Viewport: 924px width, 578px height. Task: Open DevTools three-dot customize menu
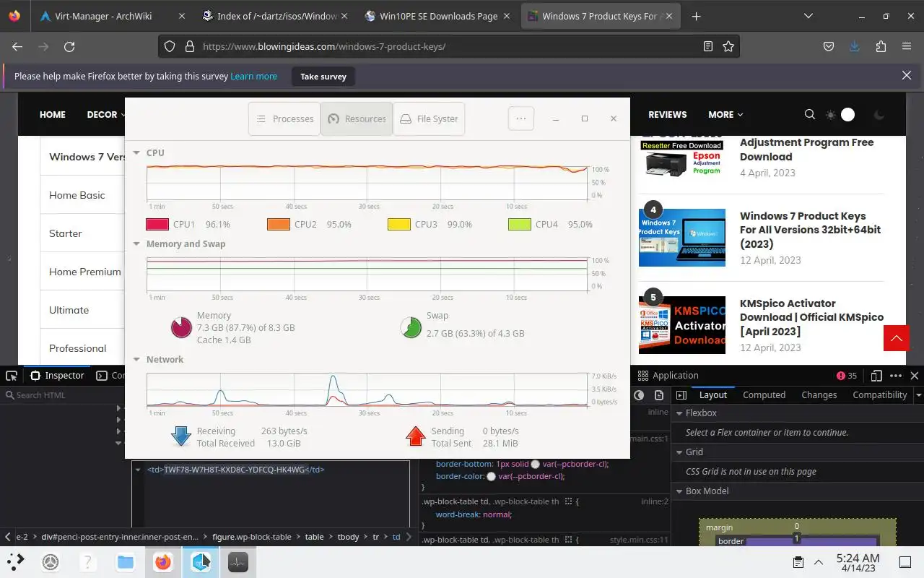pyautogui.click(x=896, y=376)
